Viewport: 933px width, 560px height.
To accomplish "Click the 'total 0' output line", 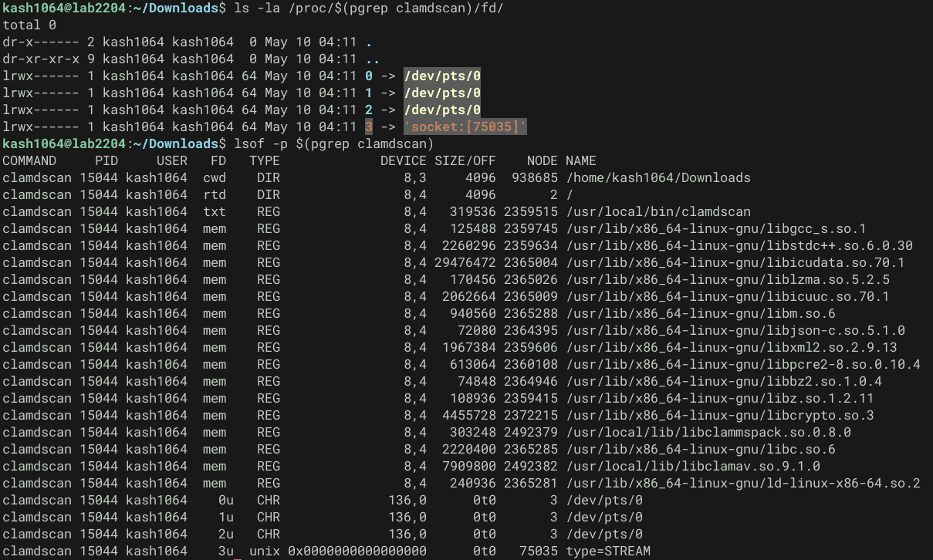I will [29, 25].
